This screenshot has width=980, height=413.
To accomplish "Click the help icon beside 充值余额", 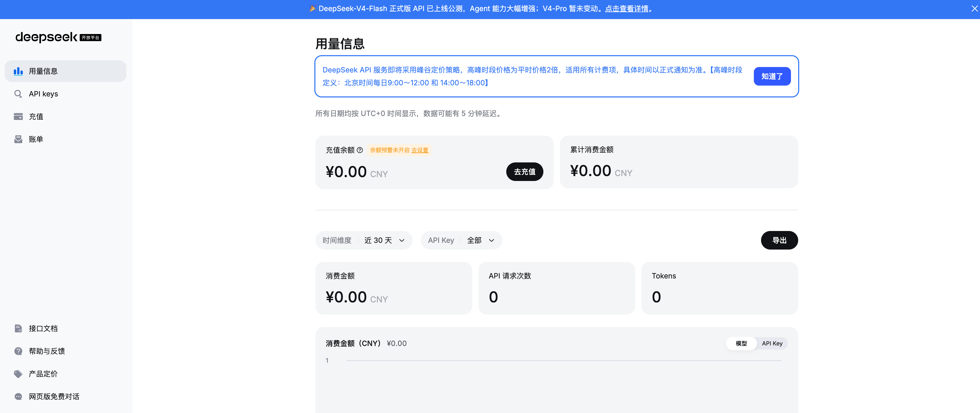I will [360, 150].
